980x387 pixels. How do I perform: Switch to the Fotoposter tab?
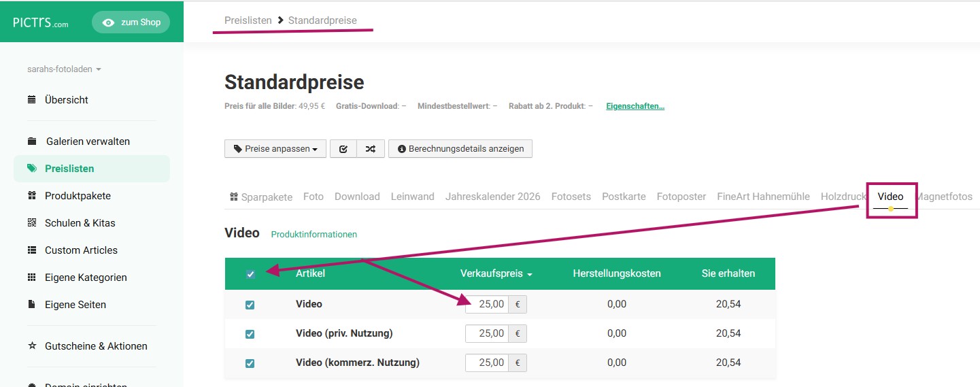tap(681, 197)
